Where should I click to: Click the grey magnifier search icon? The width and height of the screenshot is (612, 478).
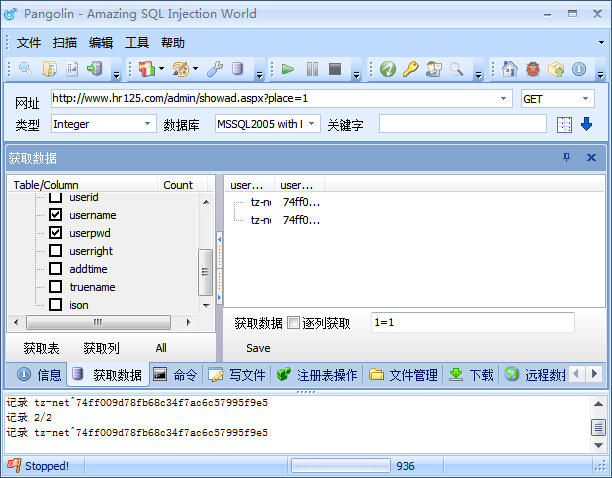[456, 69]
